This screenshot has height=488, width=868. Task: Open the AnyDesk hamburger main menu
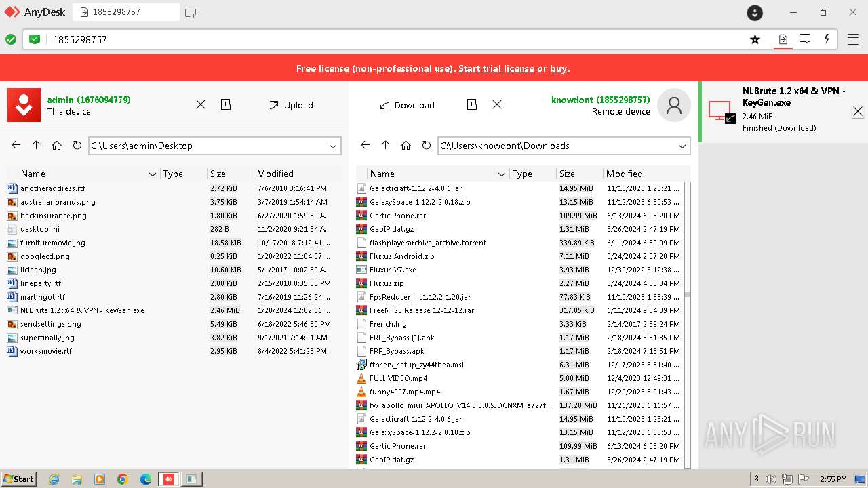pos(853,39)
